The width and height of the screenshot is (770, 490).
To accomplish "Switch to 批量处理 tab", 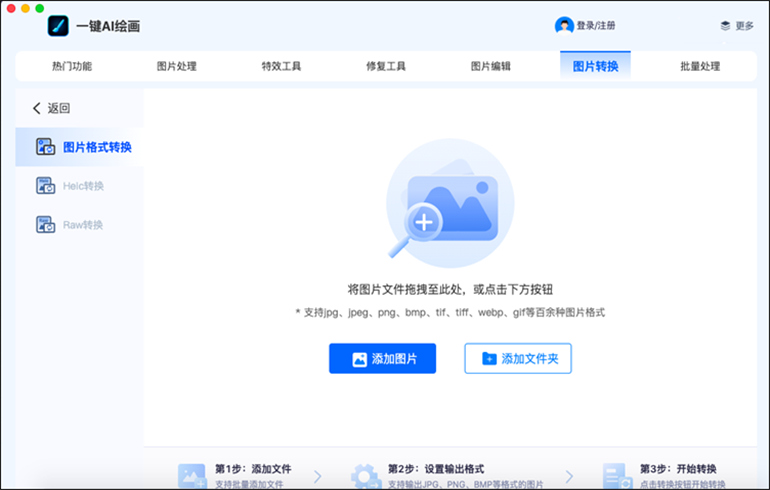I will click(x=700, y=66).
